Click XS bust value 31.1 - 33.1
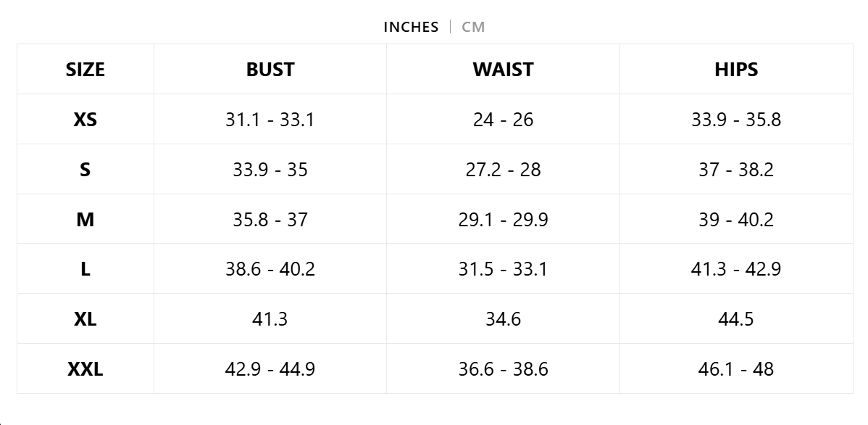 pyautogui.click(x=270, y=120)
